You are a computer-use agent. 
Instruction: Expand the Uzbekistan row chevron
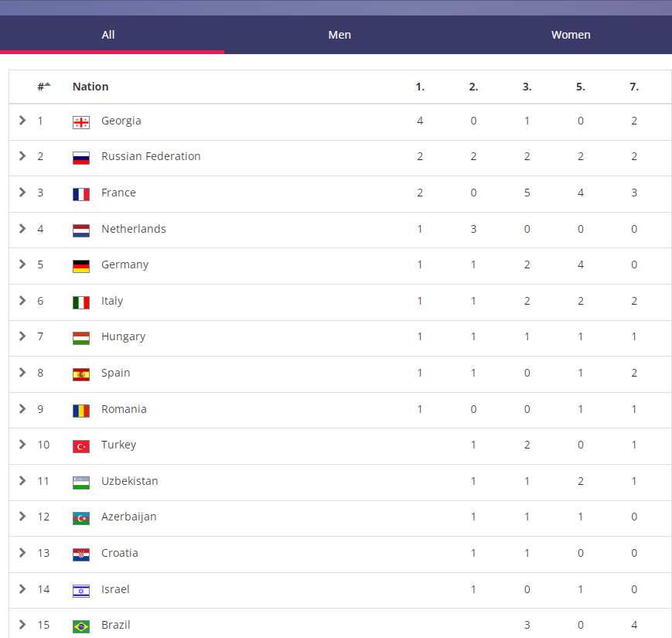(x=22, y=481)
